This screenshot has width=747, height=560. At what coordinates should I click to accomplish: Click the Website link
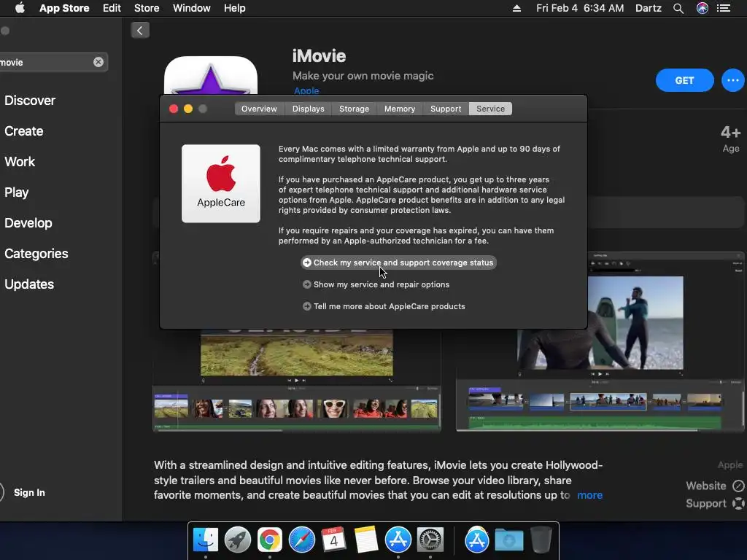[x=706, y=486]
